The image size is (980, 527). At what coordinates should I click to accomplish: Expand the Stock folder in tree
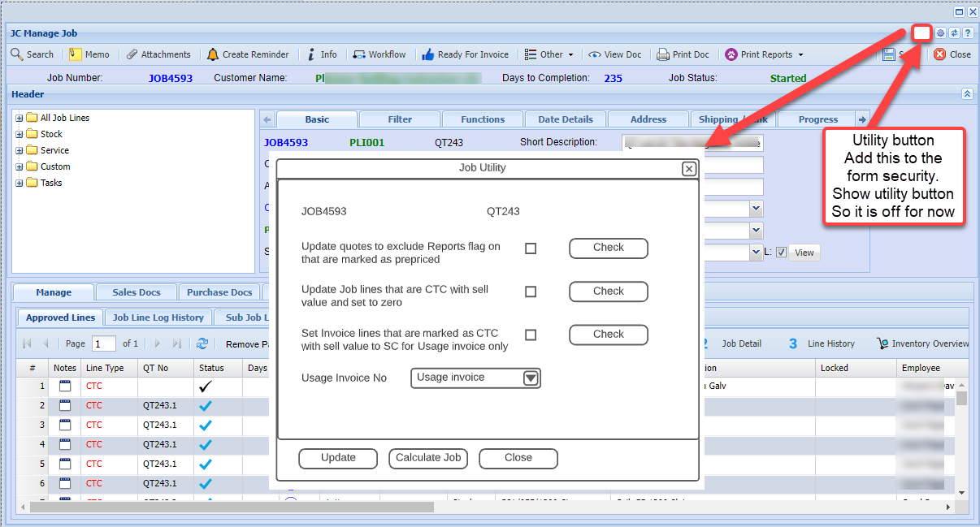pos(20,134)
